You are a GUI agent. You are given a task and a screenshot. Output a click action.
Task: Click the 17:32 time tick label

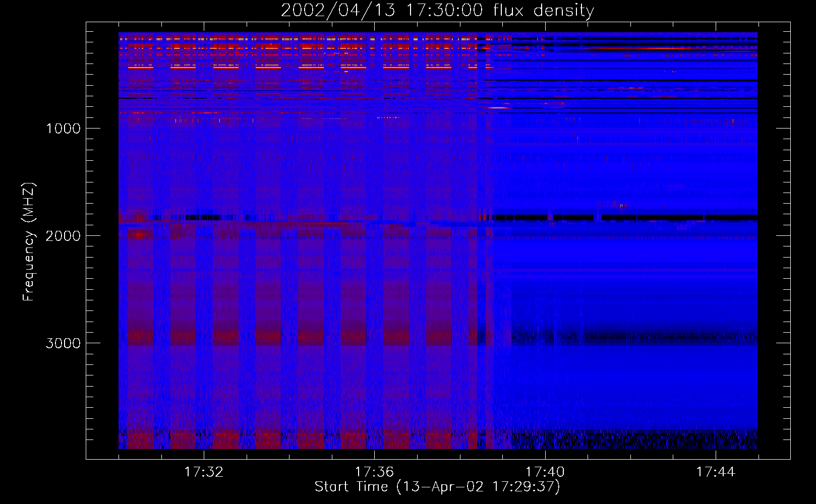204,472
